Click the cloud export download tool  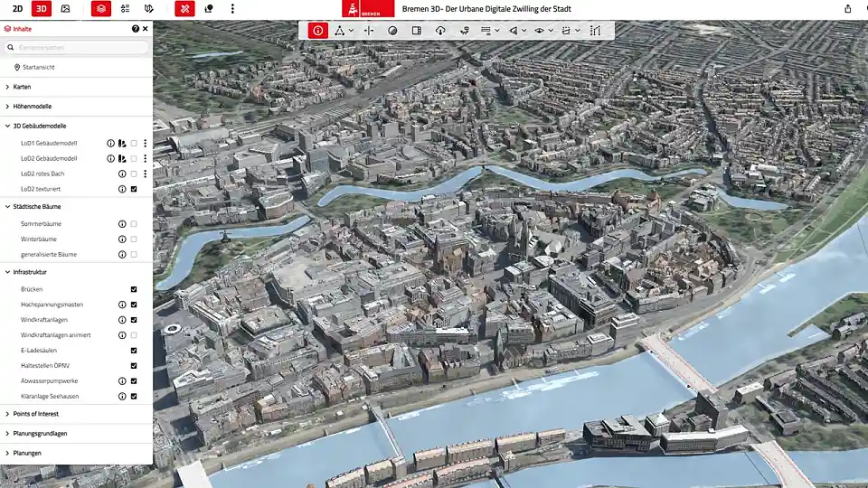click(x=441, y=30)
